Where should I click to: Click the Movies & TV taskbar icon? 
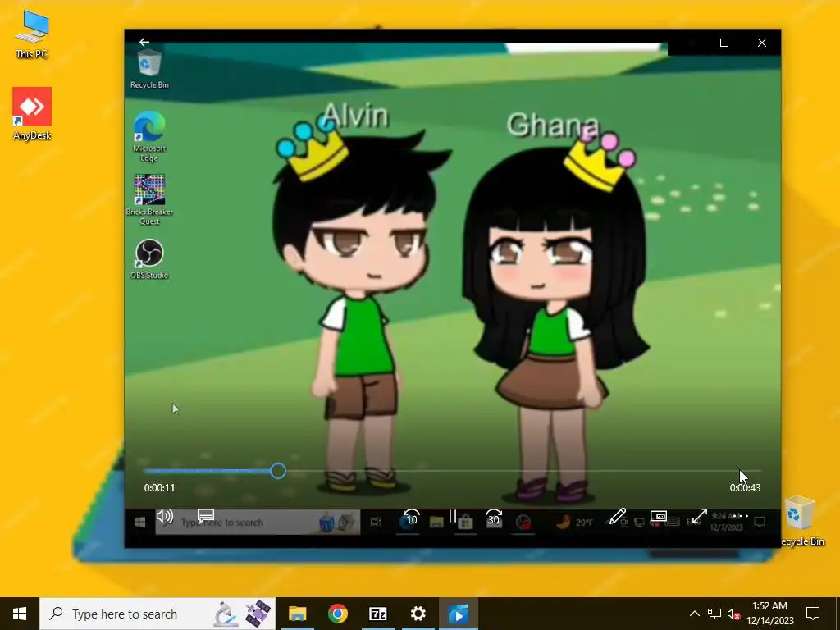(459, 614)
